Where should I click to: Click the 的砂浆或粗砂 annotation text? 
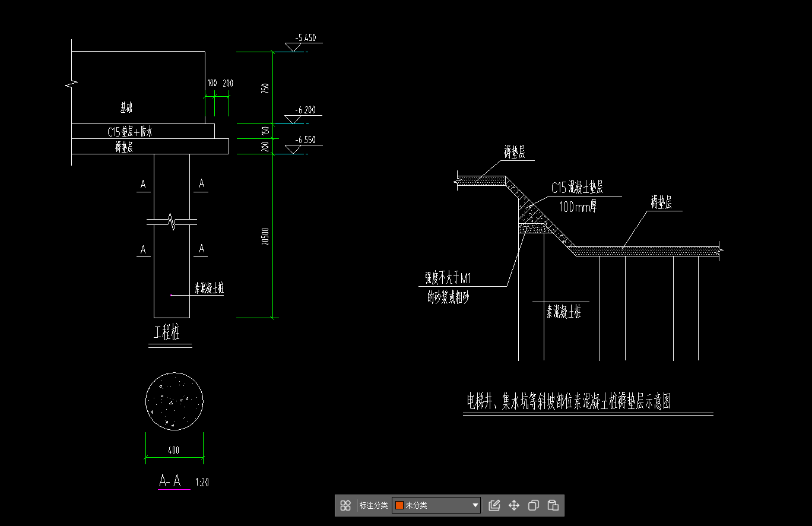[x=448, y=298]
